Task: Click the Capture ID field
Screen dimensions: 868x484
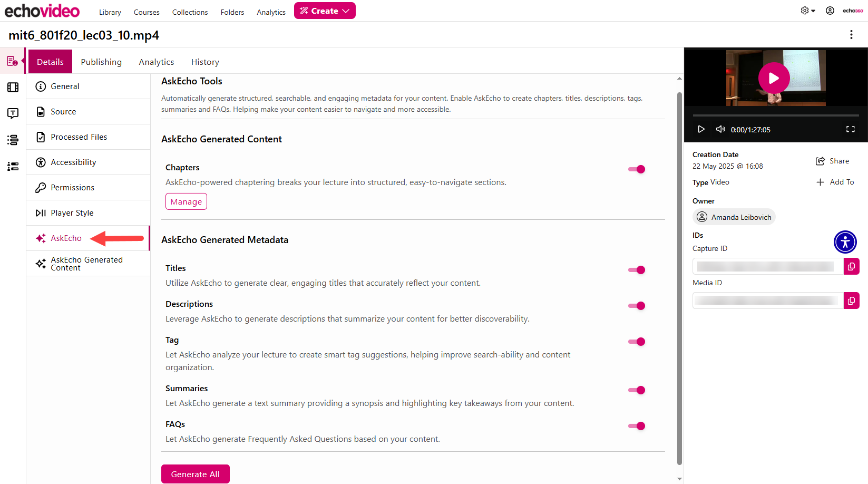Action: coord(768,267)
